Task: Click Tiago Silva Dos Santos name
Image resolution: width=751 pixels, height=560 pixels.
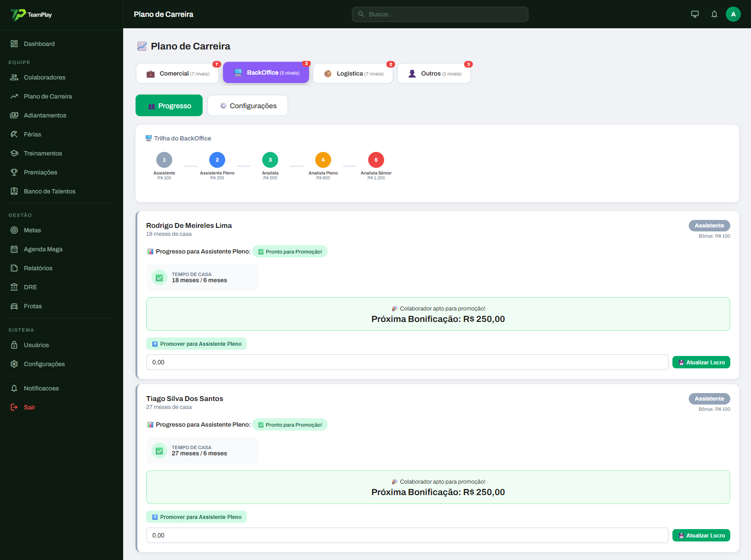Action: click(185, 398)
